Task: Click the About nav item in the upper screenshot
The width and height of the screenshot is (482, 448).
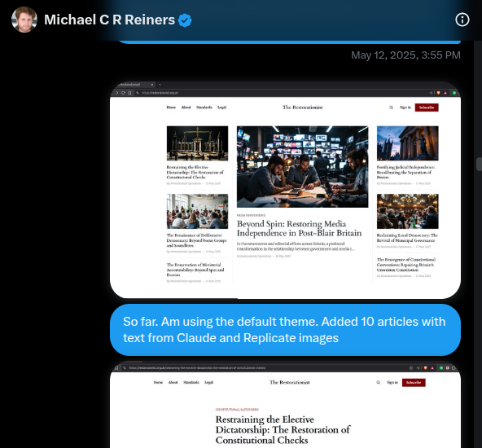Action: point(186,108)
